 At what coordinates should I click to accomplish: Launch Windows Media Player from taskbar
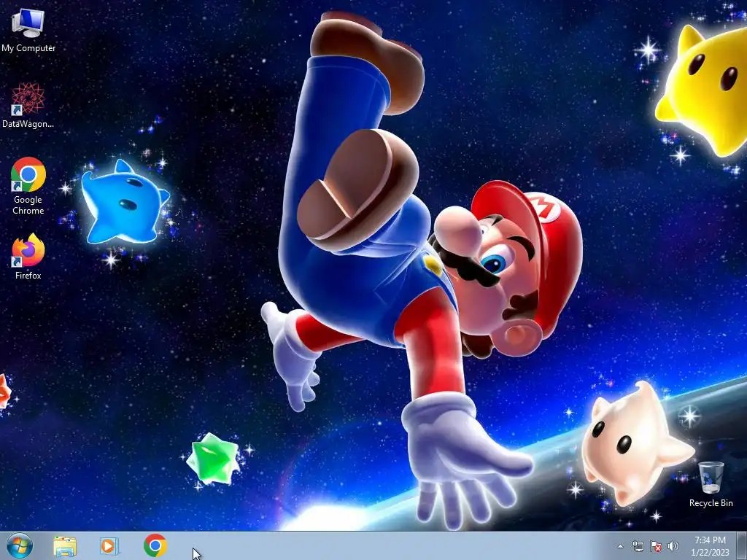[x=109, y=545]
